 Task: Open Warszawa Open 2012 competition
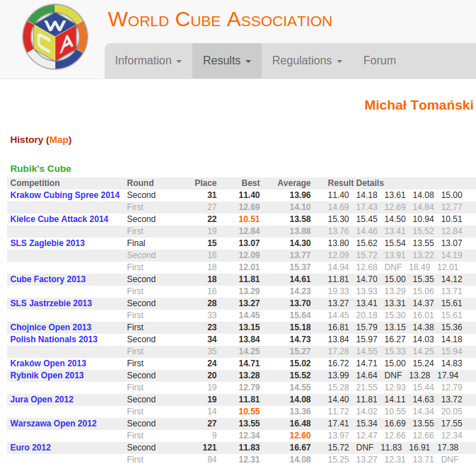point(54,424)
